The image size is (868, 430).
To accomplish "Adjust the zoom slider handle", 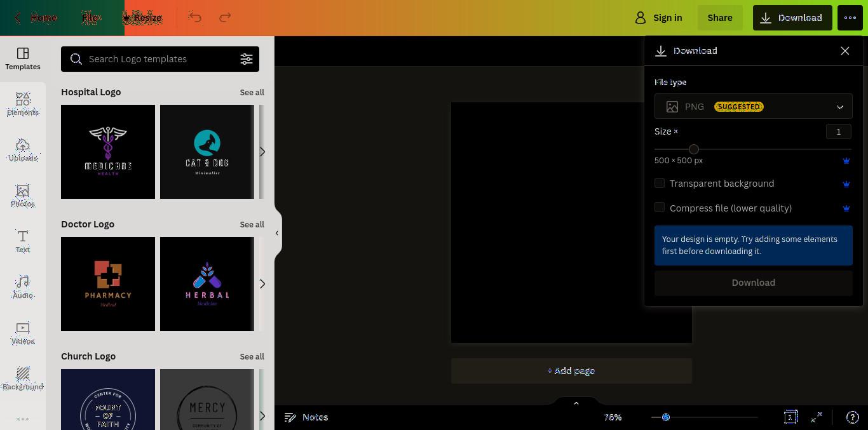I will (666, 417).
